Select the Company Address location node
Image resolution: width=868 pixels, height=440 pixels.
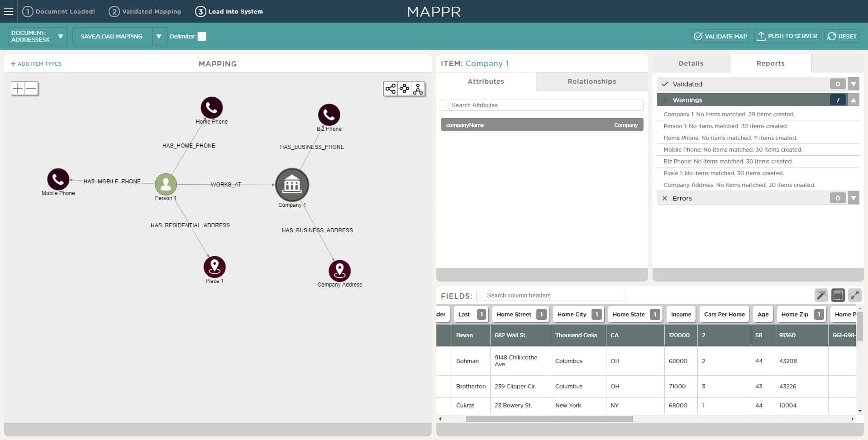339,271
